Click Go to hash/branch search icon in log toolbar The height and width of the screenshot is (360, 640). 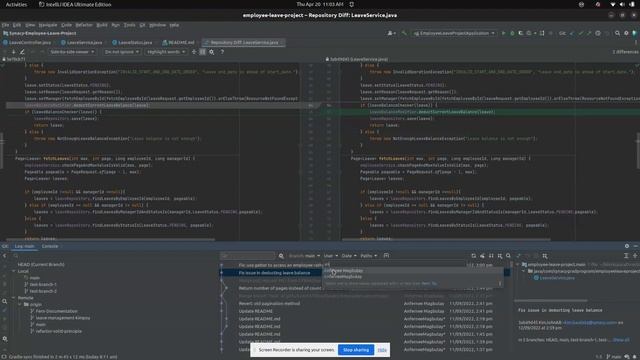click(x=508, y=256)
